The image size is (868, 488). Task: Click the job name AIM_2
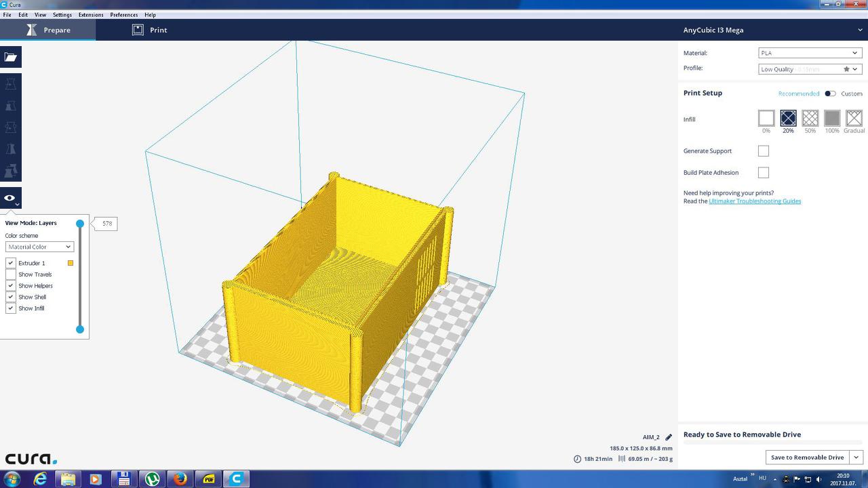[x=651, y=437]
